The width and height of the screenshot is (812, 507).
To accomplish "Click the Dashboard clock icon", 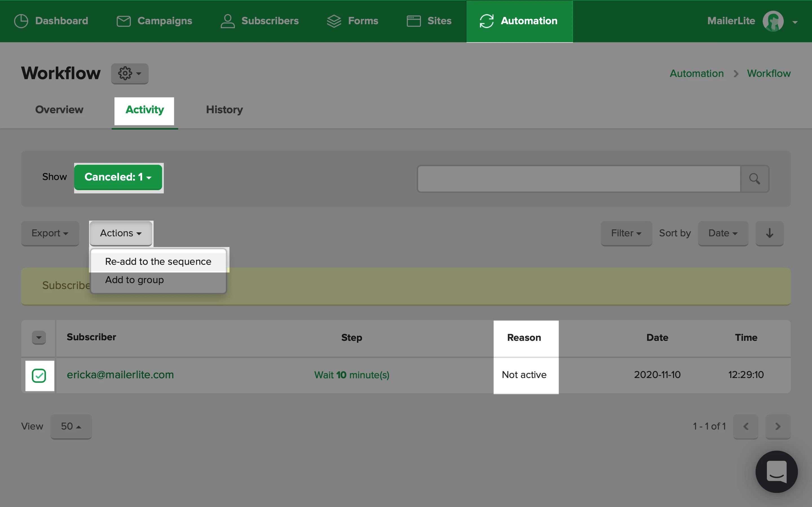I will pos(21,21).
